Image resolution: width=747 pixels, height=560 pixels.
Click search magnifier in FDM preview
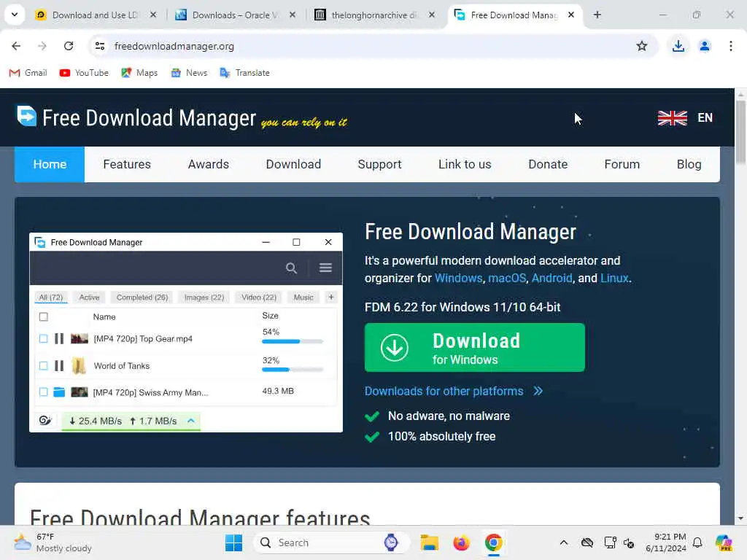[x=291, y=268]
